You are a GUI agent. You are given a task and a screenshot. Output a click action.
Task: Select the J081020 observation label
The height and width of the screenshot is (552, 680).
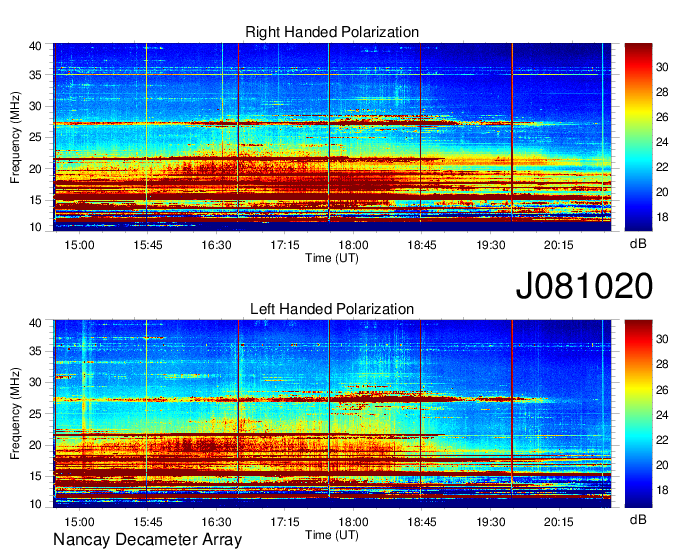pos(584,286)
